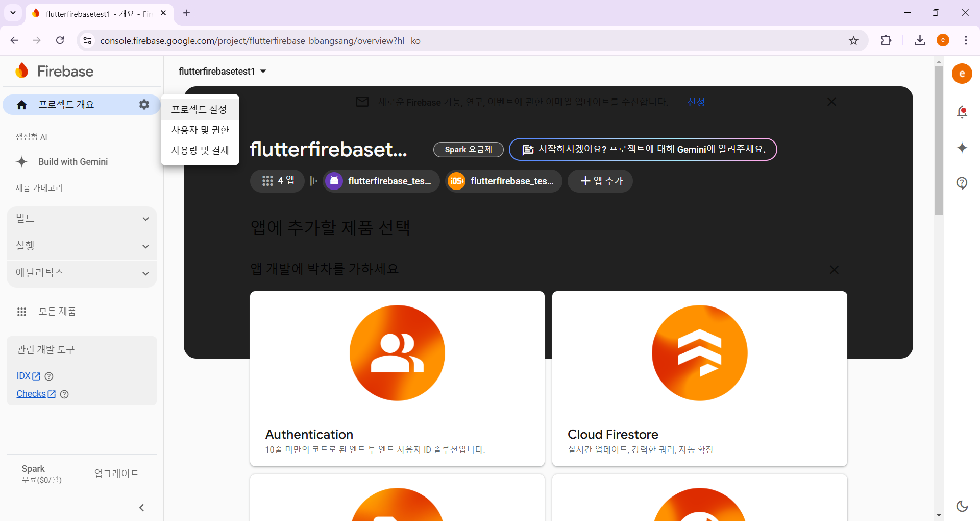Click the orange account avatar on the page
The width and height of the screenshot is (980, 521).
coord(962,74)
